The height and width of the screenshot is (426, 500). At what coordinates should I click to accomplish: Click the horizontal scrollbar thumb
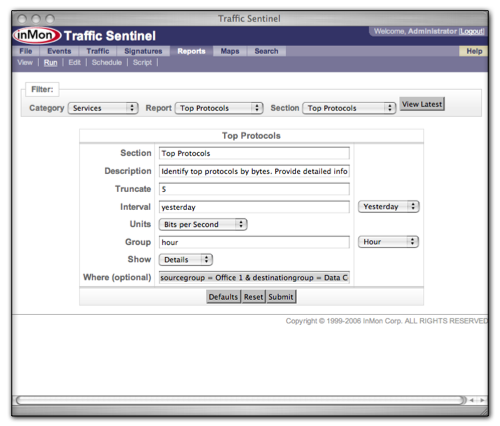[x=242, y=400]
